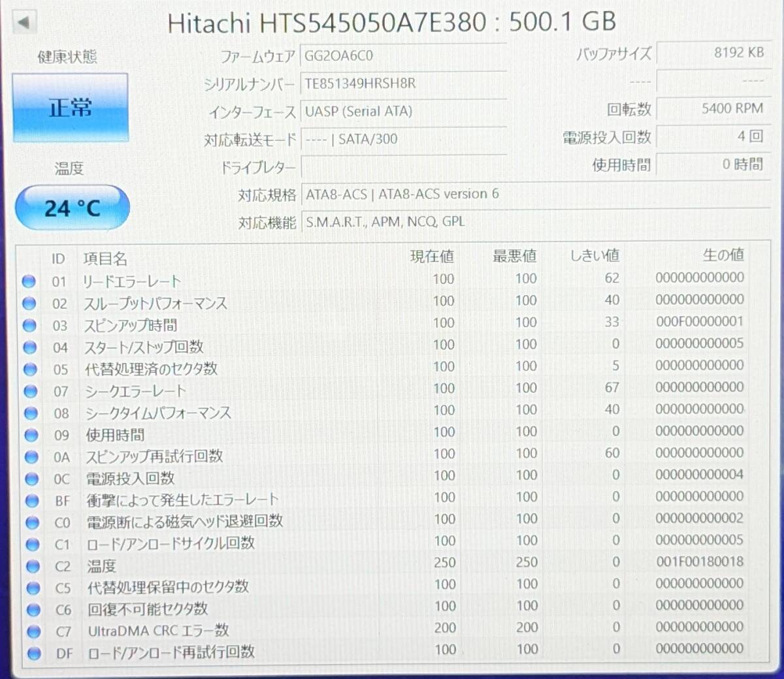
Task: Click the attribute name 代替処理済のセクタ数
Action: pos(152,370)
